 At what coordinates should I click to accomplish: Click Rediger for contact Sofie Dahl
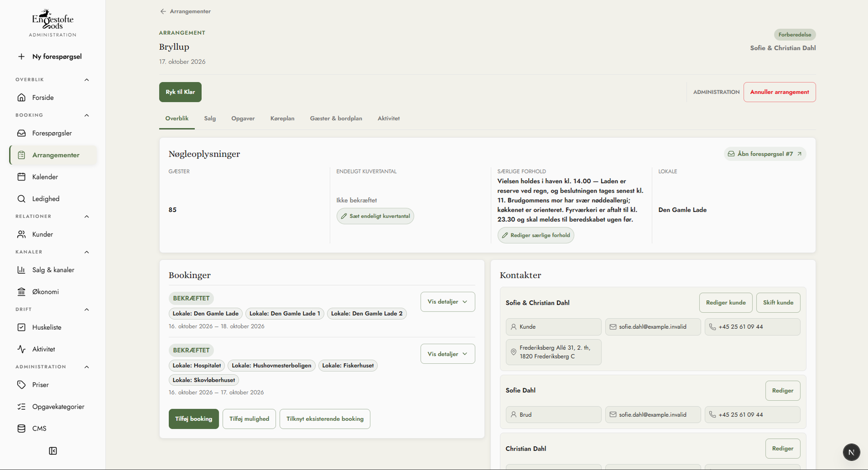point(783,391)
